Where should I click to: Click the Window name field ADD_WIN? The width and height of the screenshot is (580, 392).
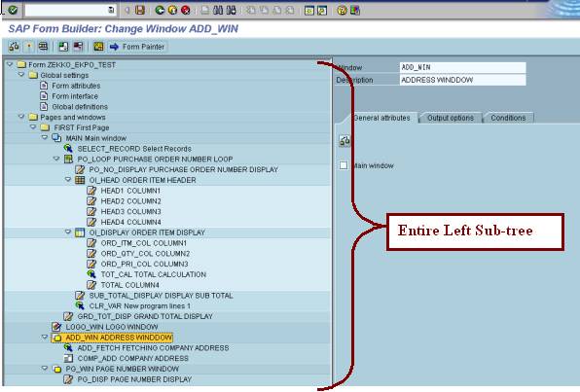(463, 67)
